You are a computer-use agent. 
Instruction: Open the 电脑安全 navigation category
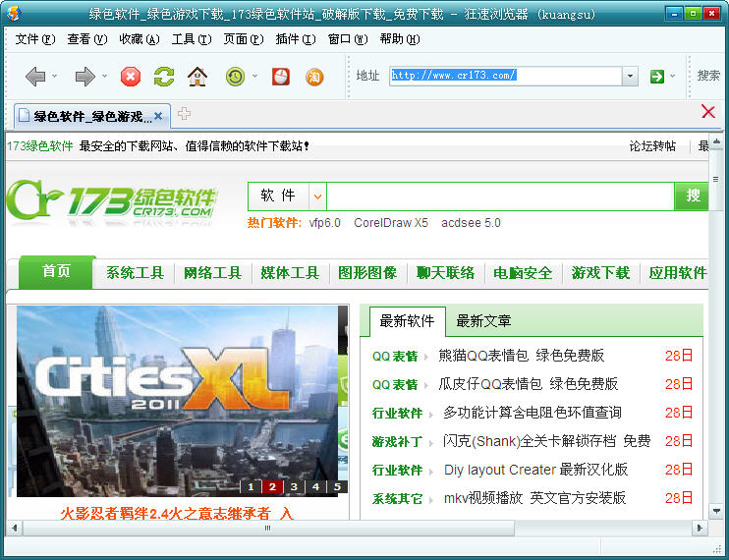pos(523,273)
